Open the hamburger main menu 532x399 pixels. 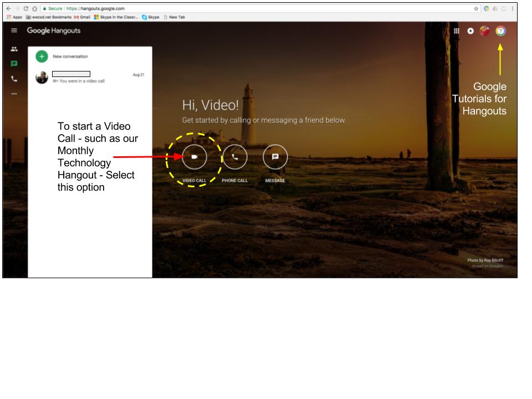click(14, 31)
